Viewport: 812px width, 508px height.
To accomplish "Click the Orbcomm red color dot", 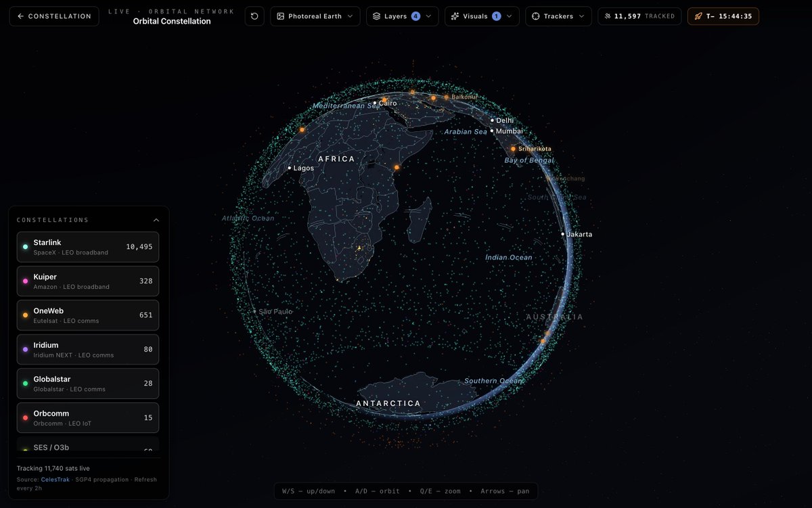I will (25, 417).
